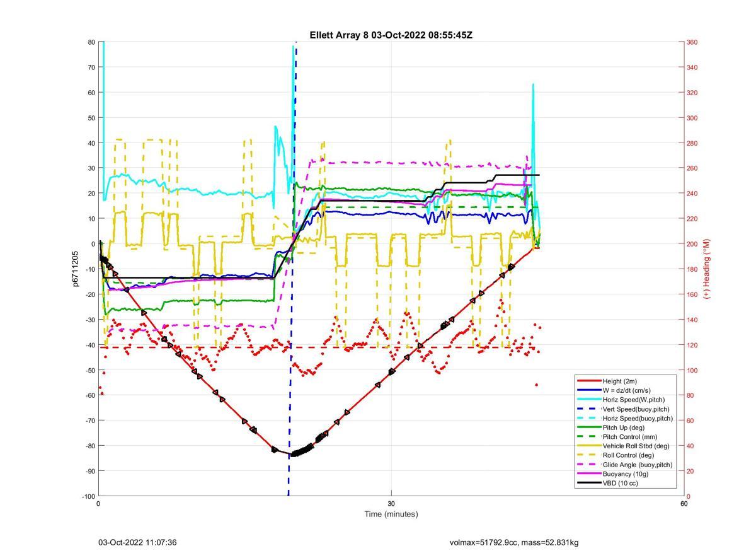Click right heading axis tick label '360'
Viewport: 756px width, 558px height.
click(x=692, y=42)
